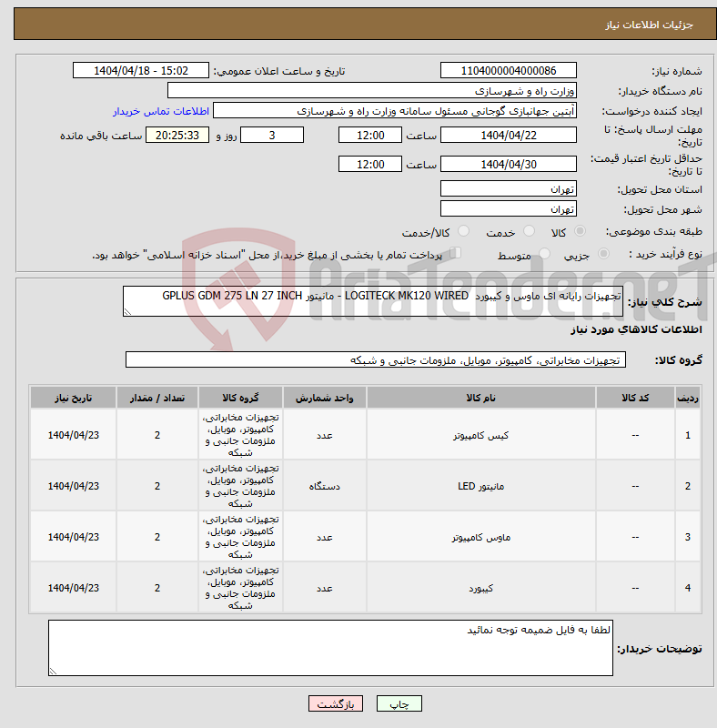
Task: Click the remaining days field showing 3
Action: pos(272,135)
